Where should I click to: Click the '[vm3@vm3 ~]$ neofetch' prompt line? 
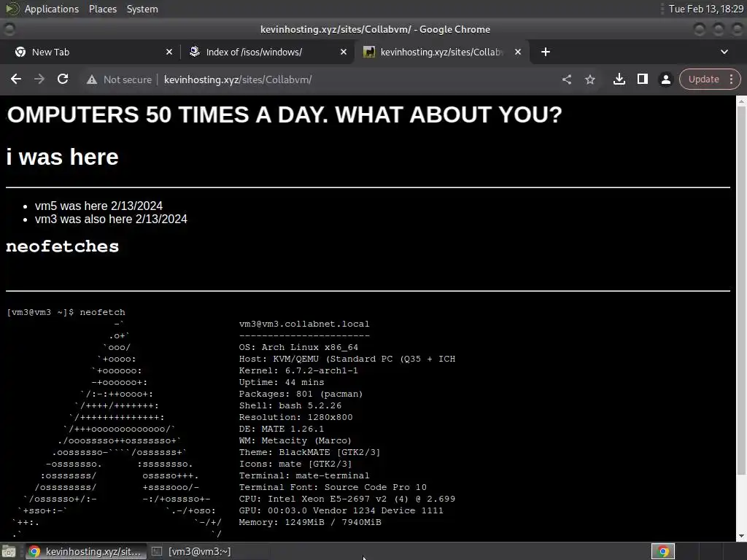pyautogui.click(x=66, y=312)
